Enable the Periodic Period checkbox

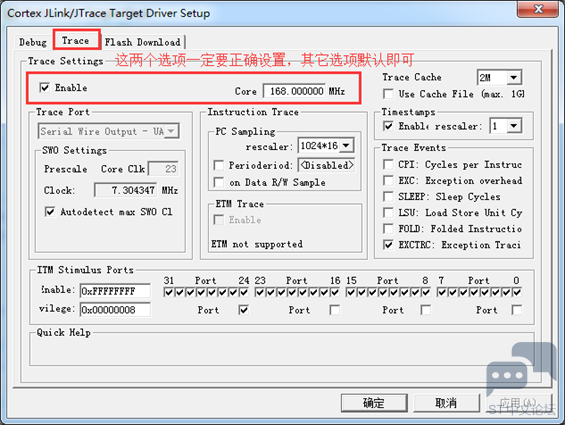[219, 165]
